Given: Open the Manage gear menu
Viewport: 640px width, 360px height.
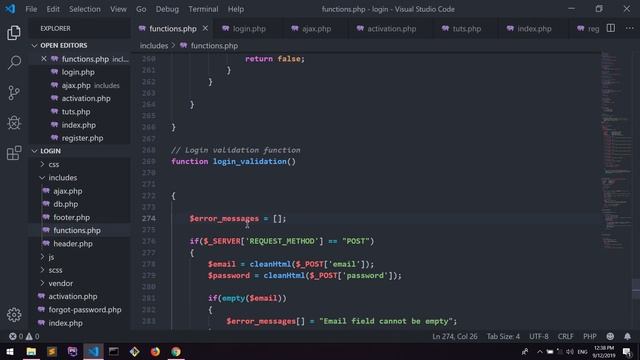Looking at the screenshot, I should 14,315.
